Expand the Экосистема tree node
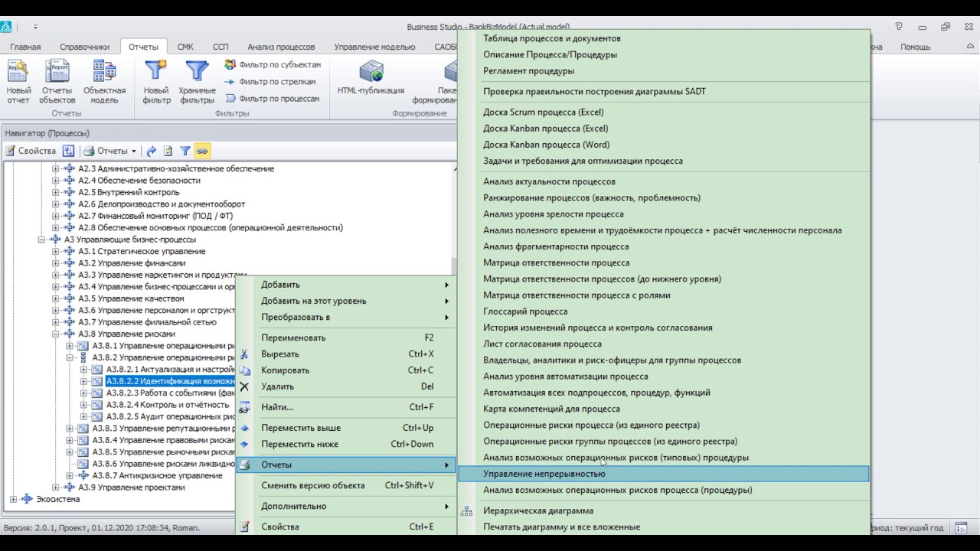This screenshot has width=980, height=551. tap(13, 499)
